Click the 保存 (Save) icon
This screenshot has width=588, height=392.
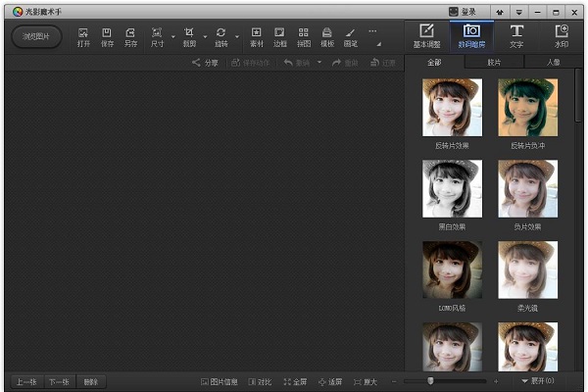click(x=107, y=35)
